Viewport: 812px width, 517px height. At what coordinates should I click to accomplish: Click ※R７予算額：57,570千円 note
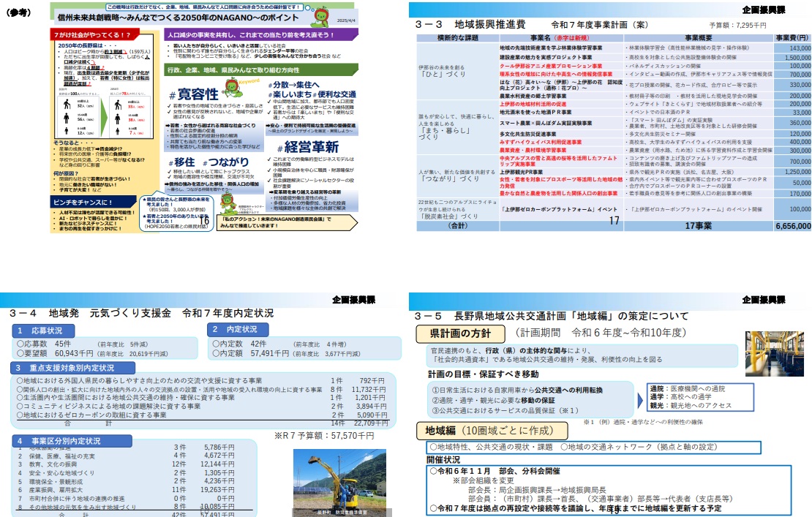pyautogui.click(x=324, y=436)
